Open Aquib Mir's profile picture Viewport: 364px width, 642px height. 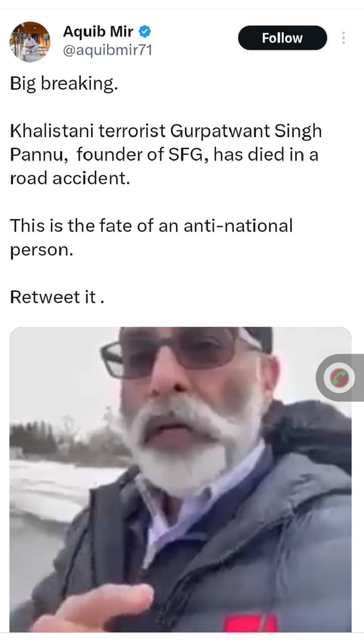tap(30, 42)
